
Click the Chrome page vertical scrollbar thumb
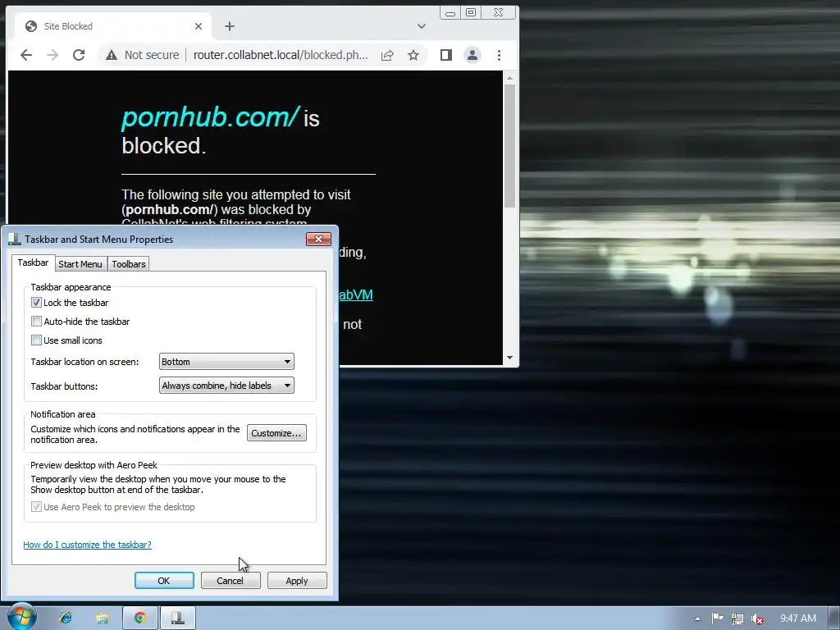pos(509,146)
